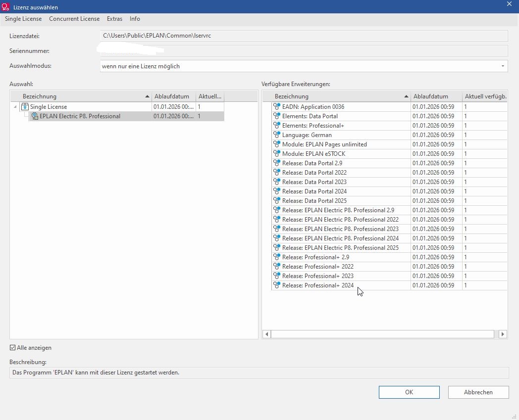Click the EPLAN app icon in title bar
The image size is (519, 420).
(x=5, y=6)
